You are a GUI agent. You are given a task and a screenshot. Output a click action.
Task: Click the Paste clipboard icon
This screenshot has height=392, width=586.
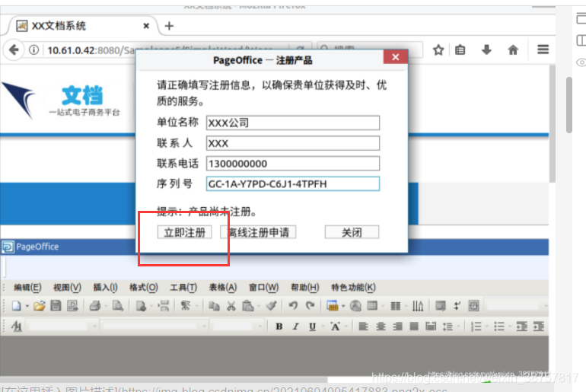[x=248, y=306]
